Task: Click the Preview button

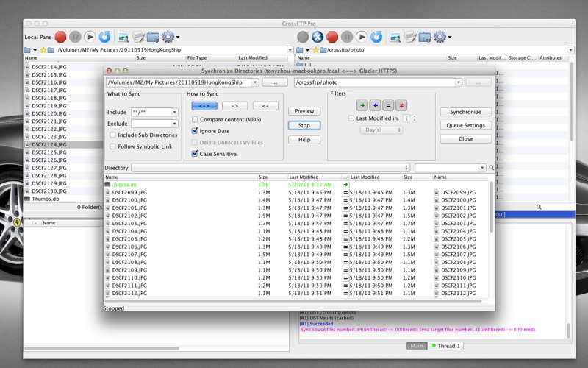Action: [304, 111]
